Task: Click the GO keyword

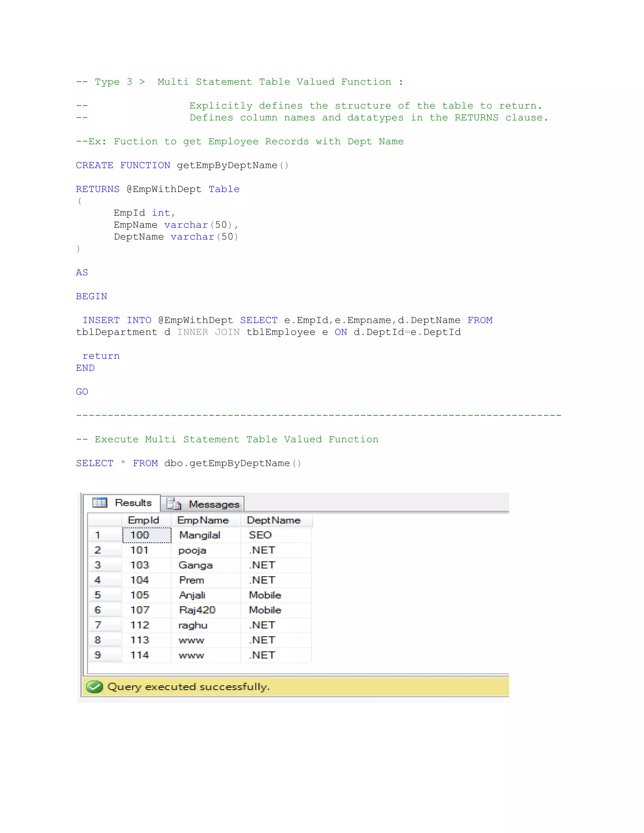Action: (82, 392)
